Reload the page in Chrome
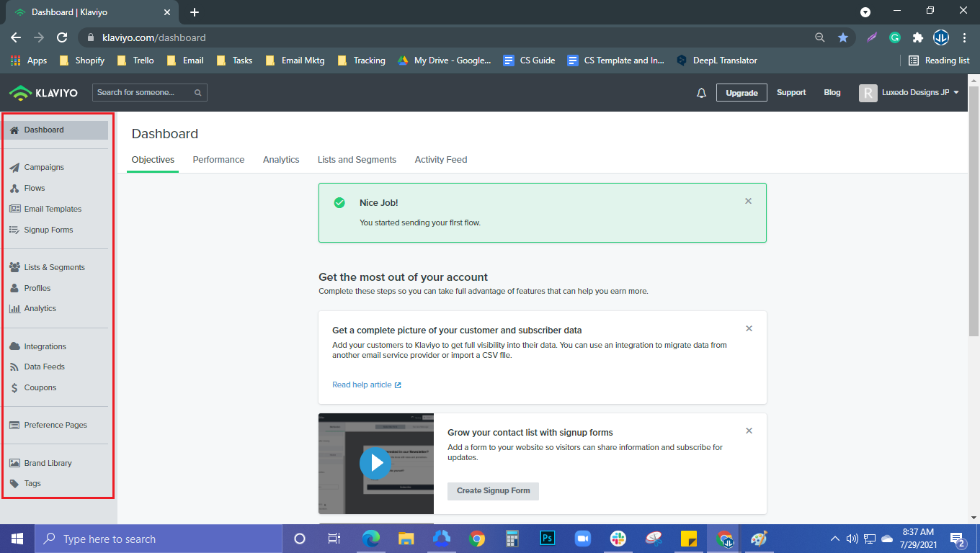Image resolution: width=980 pixels, height=553 pixels. point(62,37)
